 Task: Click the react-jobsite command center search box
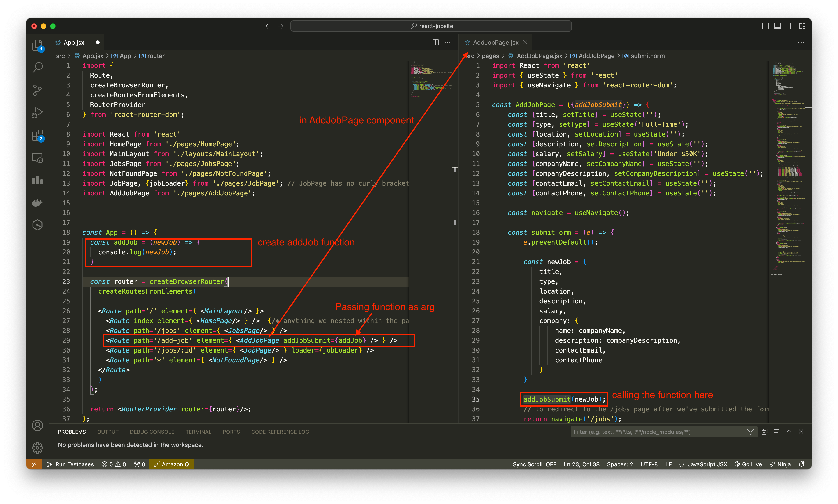point(431,26)
